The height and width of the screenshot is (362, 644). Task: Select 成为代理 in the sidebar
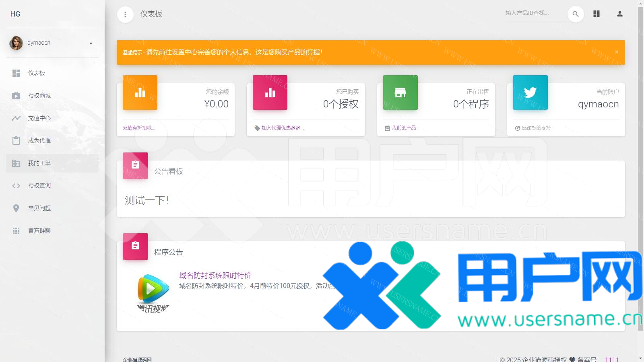39,141
